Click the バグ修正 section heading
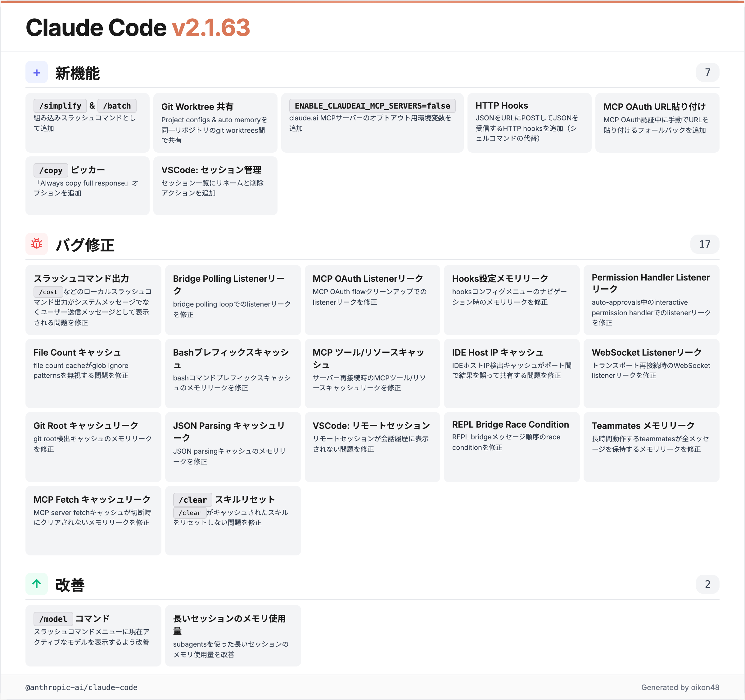The image size is (745, 700). pyautogui.click(x=85, y=245)
